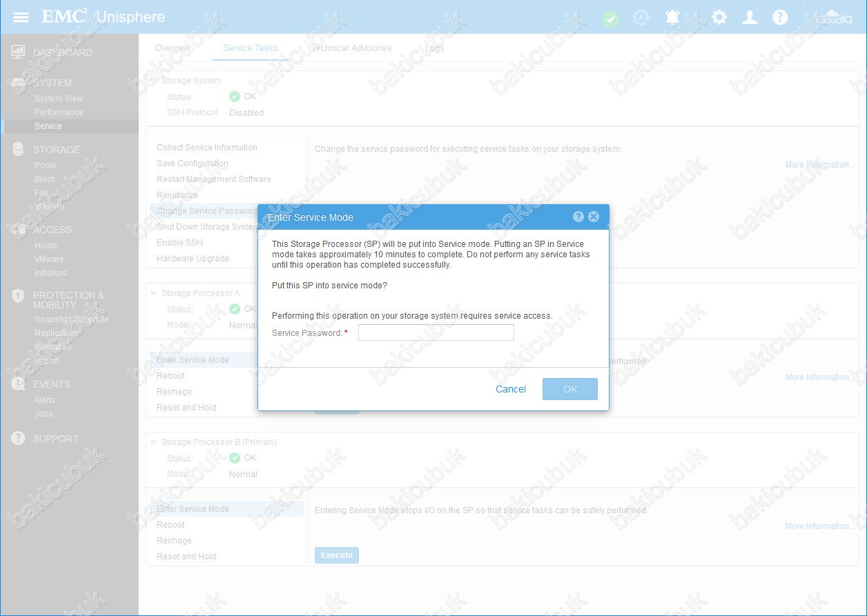Select Reinitialize task
Screen dimensions: 867x616
(x=177, y=195)
